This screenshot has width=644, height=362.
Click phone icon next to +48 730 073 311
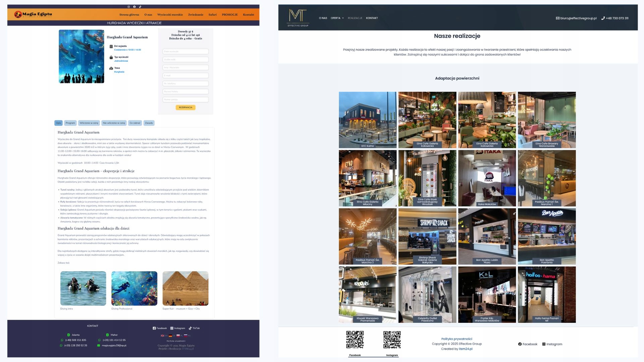603,18
